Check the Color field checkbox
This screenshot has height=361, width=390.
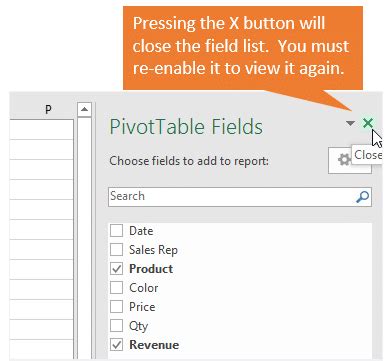coord(116,288)
